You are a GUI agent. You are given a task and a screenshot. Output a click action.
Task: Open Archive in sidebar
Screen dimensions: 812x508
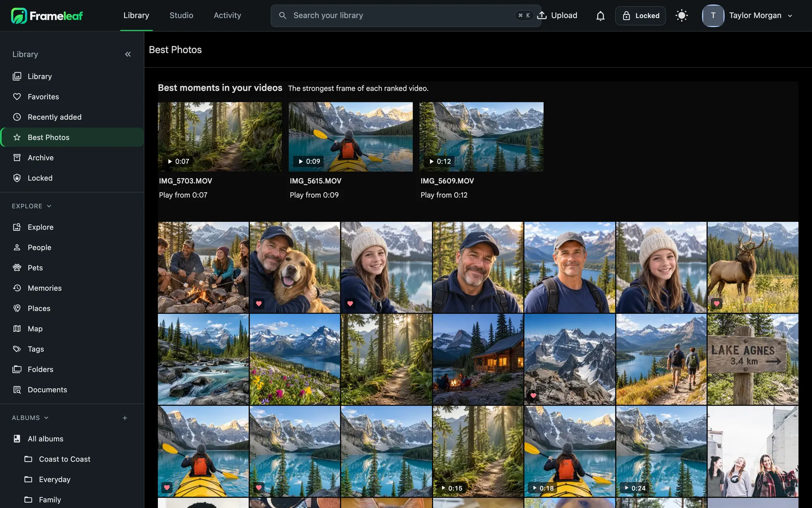tap(72, 158)
